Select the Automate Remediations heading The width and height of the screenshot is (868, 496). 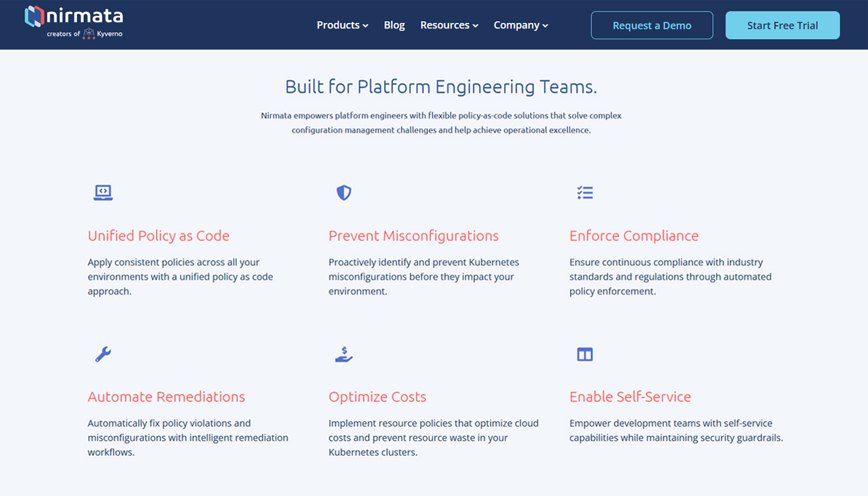[x=166, y=397]
